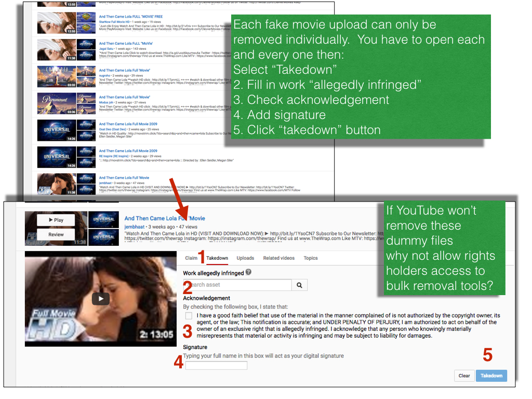Click the Paramount logo thumbnail of Modus joh result
The image size is (532, 399).
(x=57, y=103)
